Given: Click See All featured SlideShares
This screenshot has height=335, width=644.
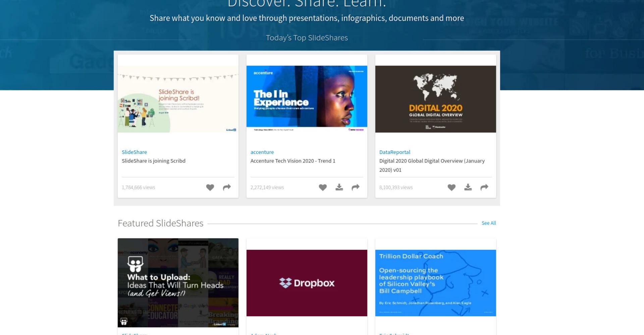Looking at the screenshot, I should [x=489, y=223].
